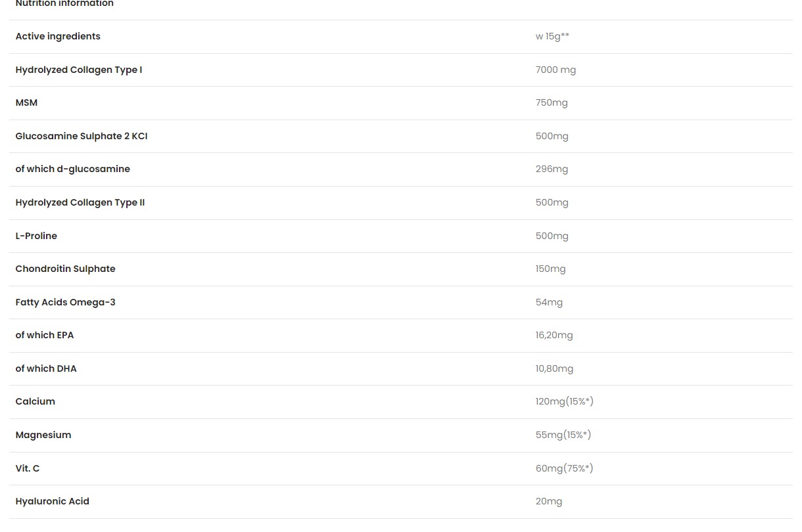Screen dimensions: 802x532
Task: Click the 55mg(15%*) magnesium value
Action: tap(563, 435)
